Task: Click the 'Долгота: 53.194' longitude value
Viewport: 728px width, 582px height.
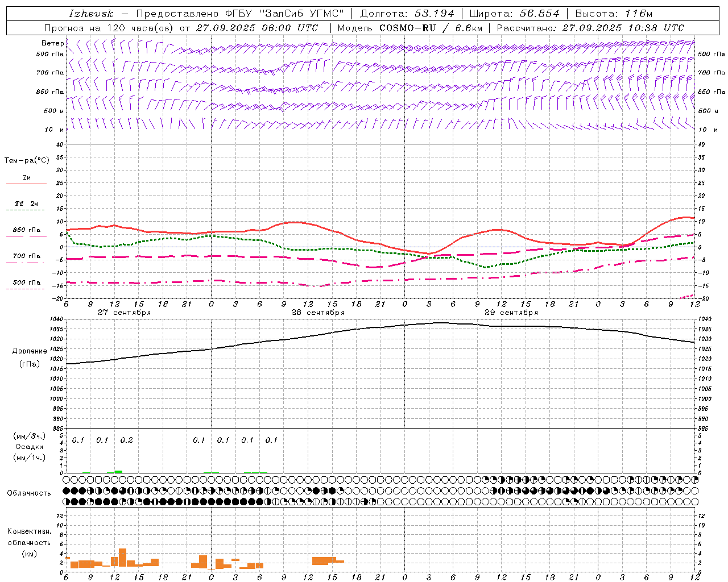Action: pos(407,14)
